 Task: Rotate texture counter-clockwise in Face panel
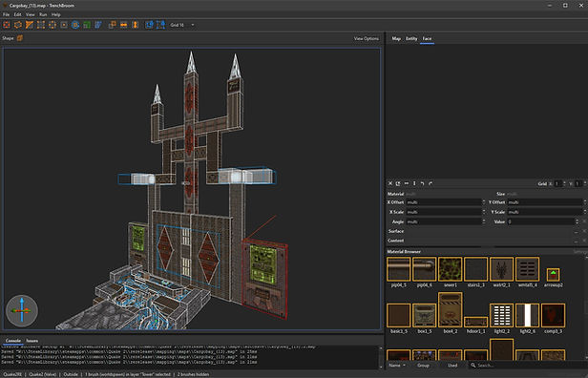423,183
